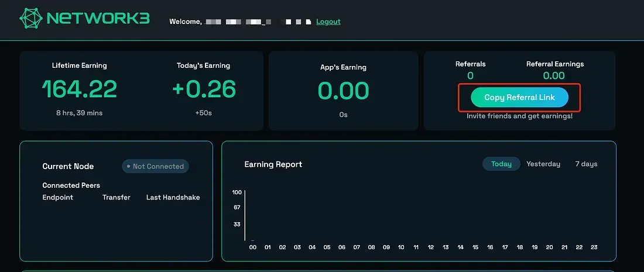
Task: Click the Endpoint column header
Action: 58,197
